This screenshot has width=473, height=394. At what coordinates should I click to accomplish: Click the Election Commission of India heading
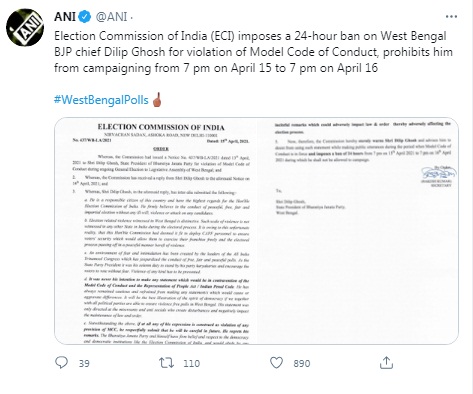pos(161,127)
